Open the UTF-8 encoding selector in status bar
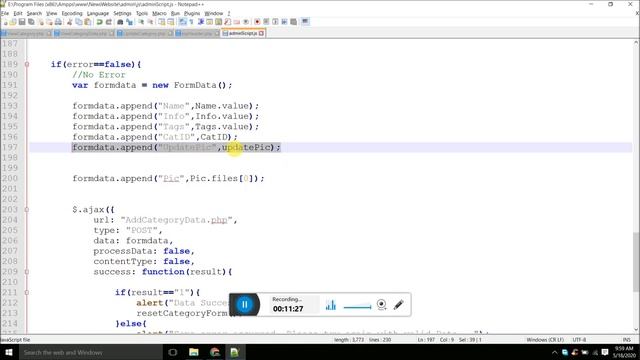This screenshot has width=640, height=360. point(579,340)
